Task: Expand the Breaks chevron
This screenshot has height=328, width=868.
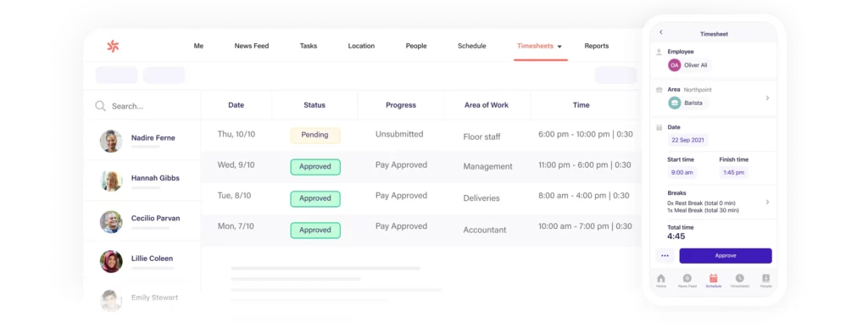Action: click(x=767, y=202)
